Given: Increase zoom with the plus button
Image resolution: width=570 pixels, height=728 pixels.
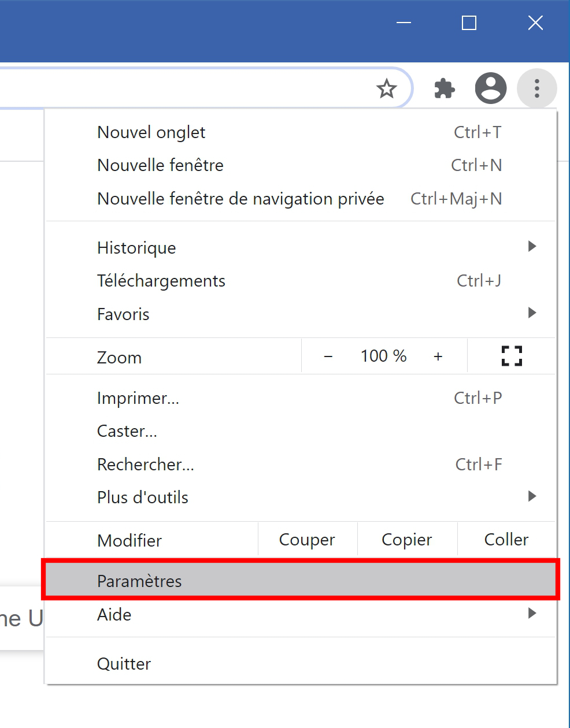Looking at the screenshot, I should click(438, 356).
